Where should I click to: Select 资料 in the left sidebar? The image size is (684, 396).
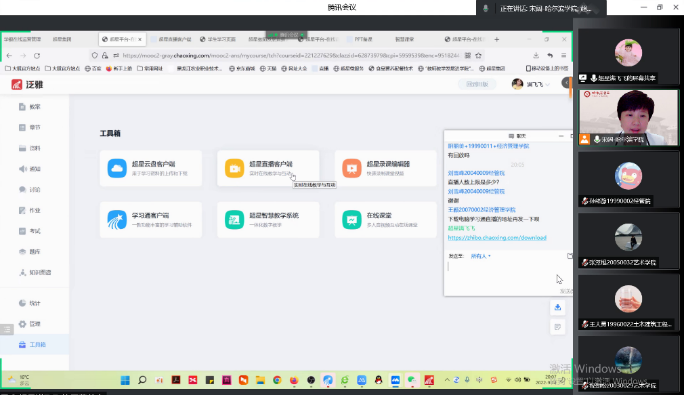pyautogui.click(x=34, y=148)
